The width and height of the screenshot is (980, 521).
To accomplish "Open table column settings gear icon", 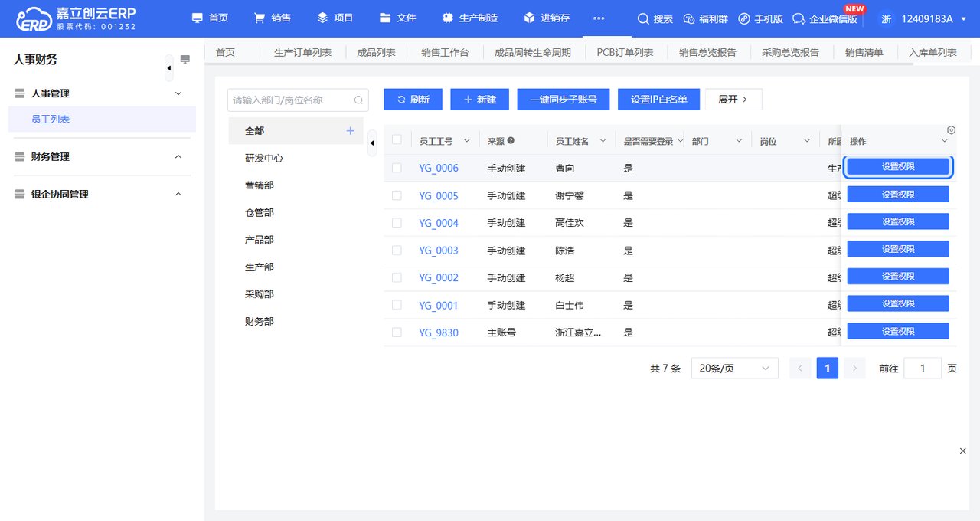I will 952,130.
